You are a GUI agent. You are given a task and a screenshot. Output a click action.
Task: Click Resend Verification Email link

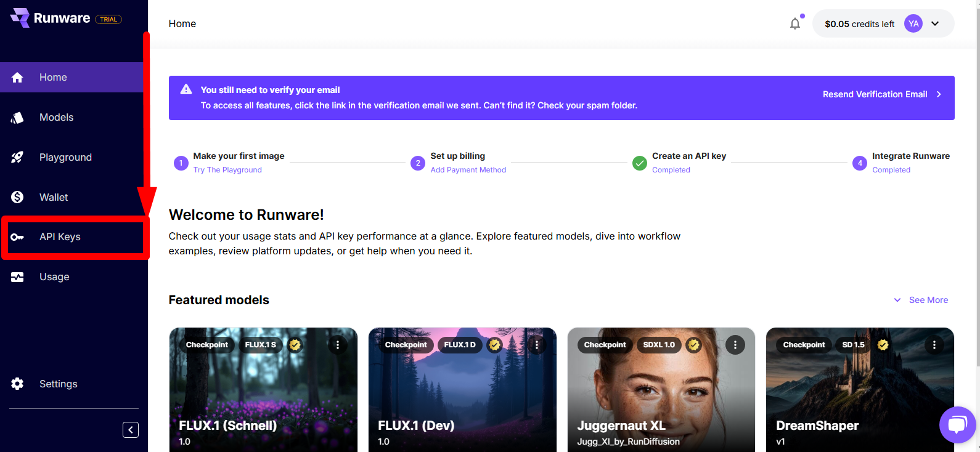point(875,94)
